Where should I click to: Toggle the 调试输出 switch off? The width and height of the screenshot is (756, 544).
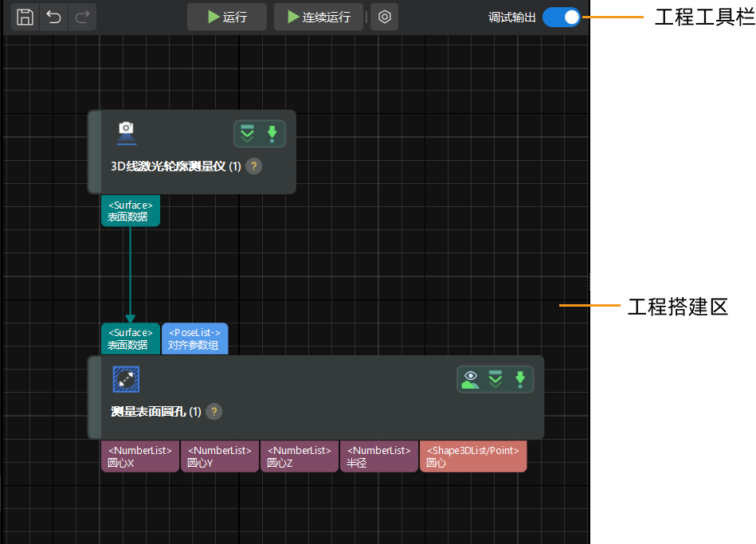click(x=561, y=17)
